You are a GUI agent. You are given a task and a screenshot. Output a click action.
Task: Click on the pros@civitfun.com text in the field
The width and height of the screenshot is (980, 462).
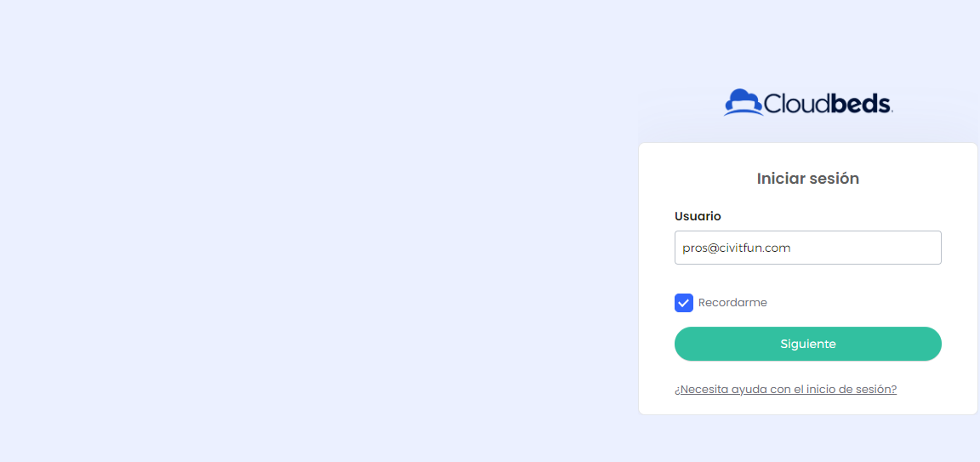[x=737, y=248]
